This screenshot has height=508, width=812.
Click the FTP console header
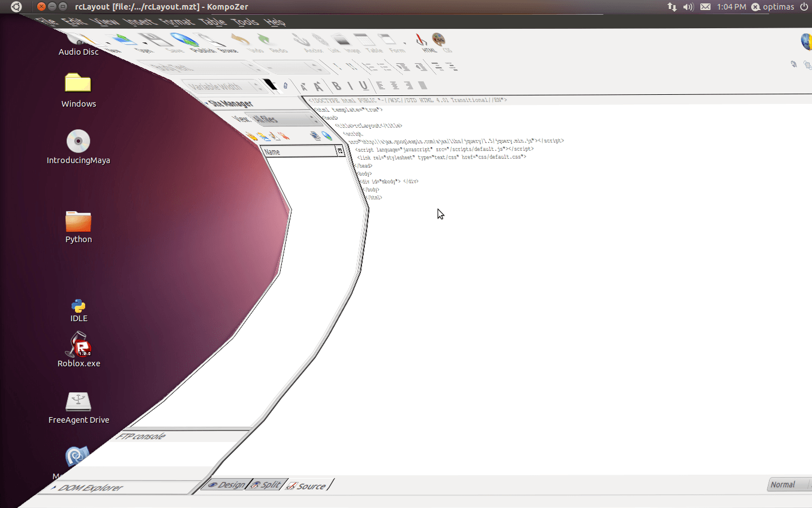(x=142, y=436)
